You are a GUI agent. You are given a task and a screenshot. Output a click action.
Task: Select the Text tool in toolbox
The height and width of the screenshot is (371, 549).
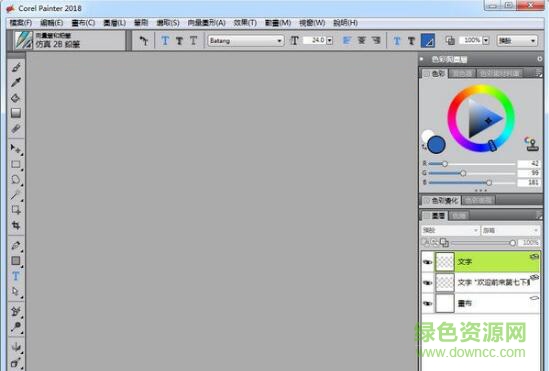point(16,276)
